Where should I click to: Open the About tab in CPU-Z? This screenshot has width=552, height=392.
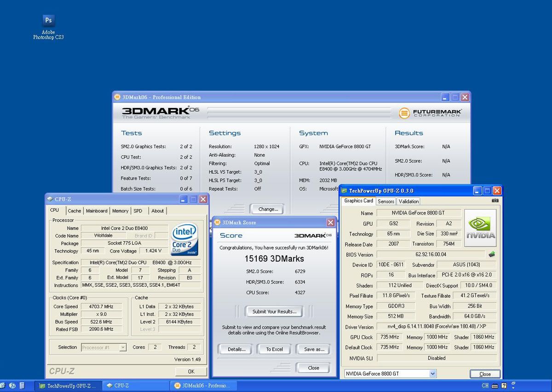[158, 211]
